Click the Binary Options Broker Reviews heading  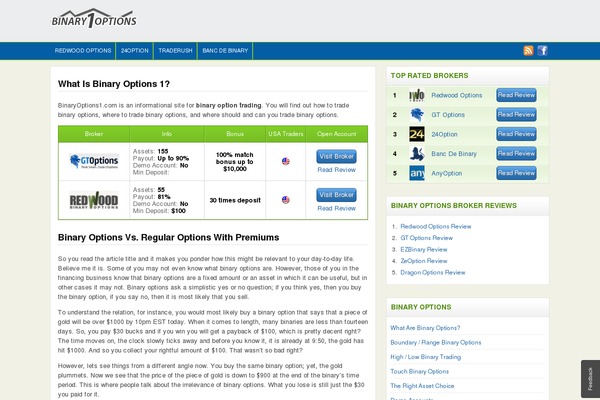[453, 206]
